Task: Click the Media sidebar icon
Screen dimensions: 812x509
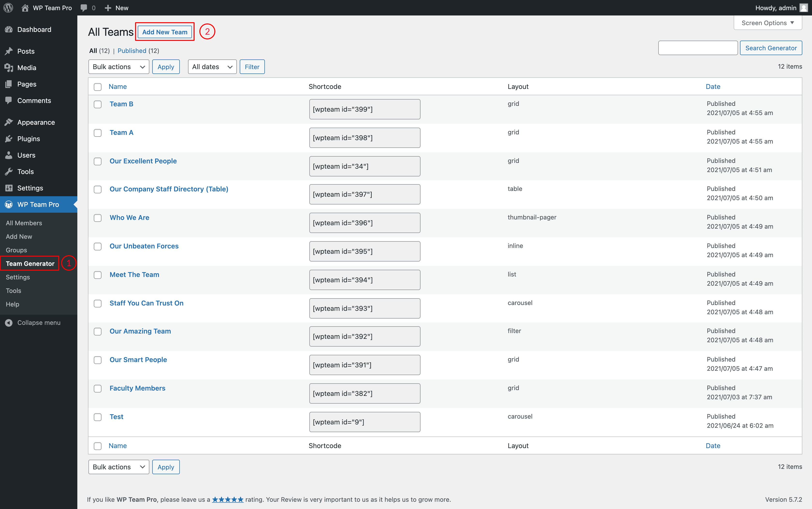Action: pyautogui.click(x=9, y=68)
